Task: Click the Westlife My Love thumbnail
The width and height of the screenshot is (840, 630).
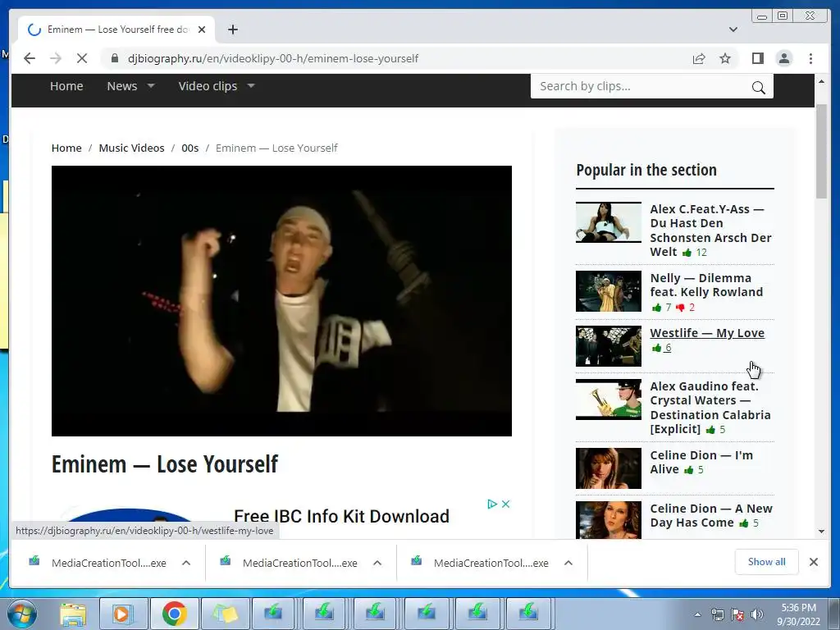Action: click(609, 346)
